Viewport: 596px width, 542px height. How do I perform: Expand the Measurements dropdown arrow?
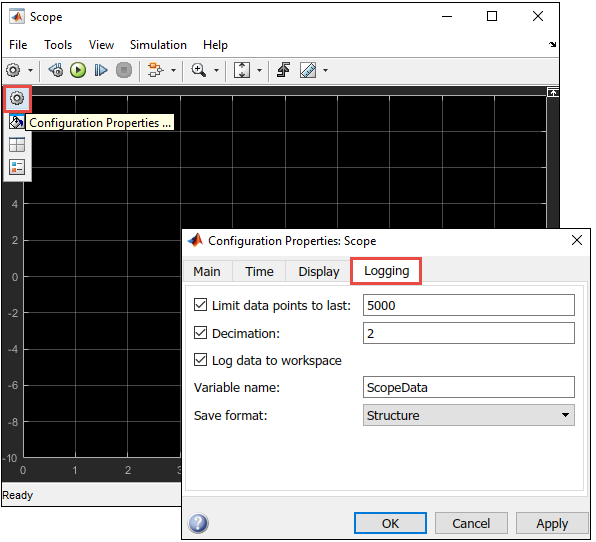click(x=325, y=70)
